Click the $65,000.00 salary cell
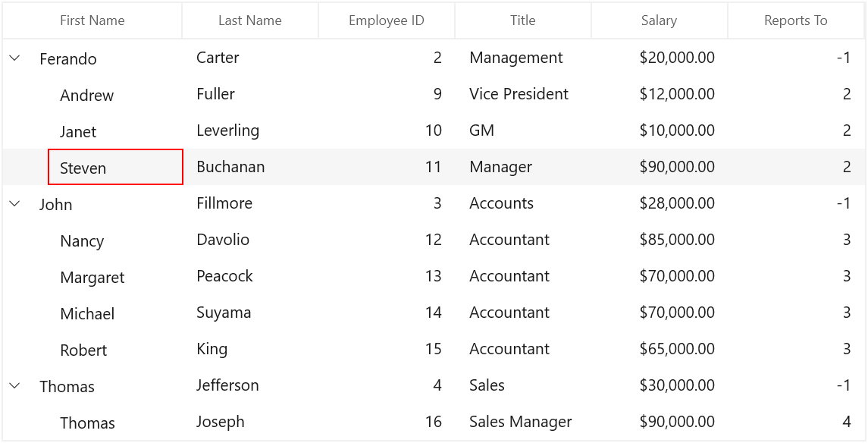The width and height of the screenshot is (868, 443). coord(660,349)
